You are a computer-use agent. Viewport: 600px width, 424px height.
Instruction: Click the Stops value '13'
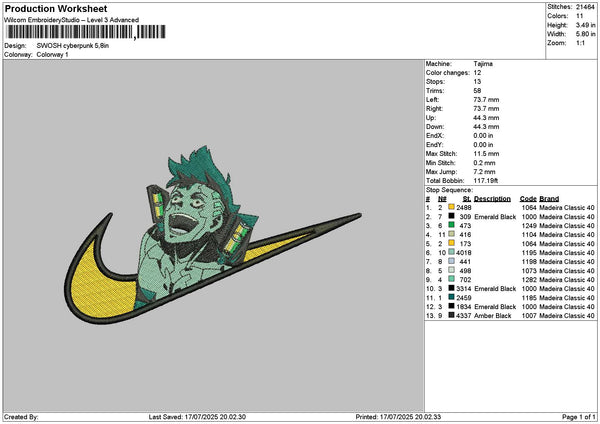(x=477, y=82)
